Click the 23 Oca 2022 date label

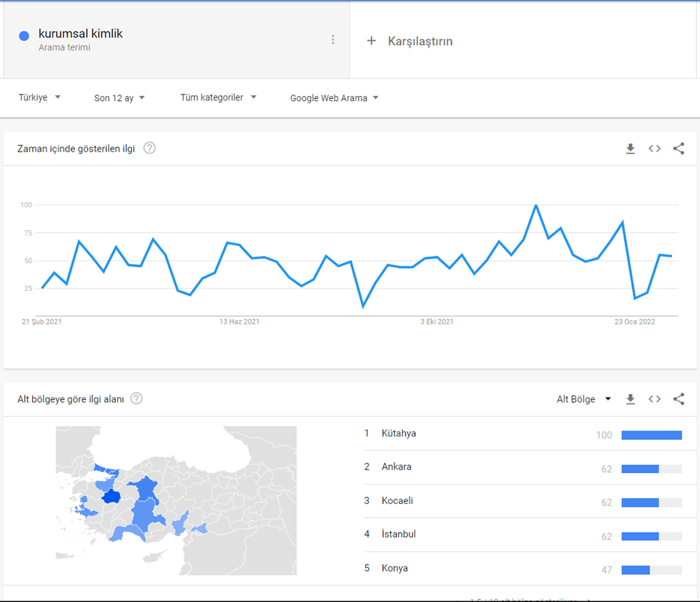point(634,322)
